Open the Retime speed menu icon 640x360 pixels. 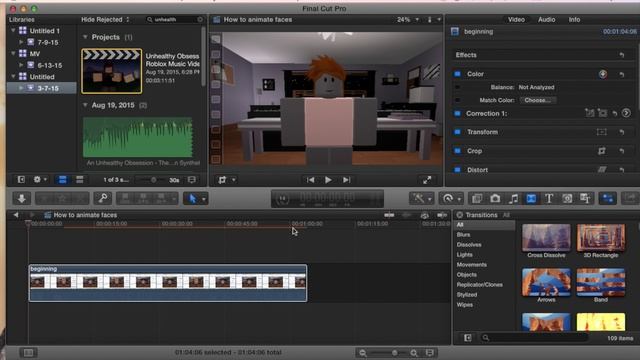(448, 199)
